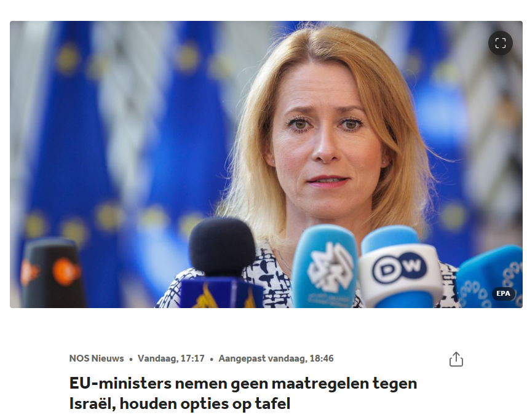This screenshot has height=420, width=527.
Task: Click the bullet separator after NOS Nieuws
Action: click(131, 360)
